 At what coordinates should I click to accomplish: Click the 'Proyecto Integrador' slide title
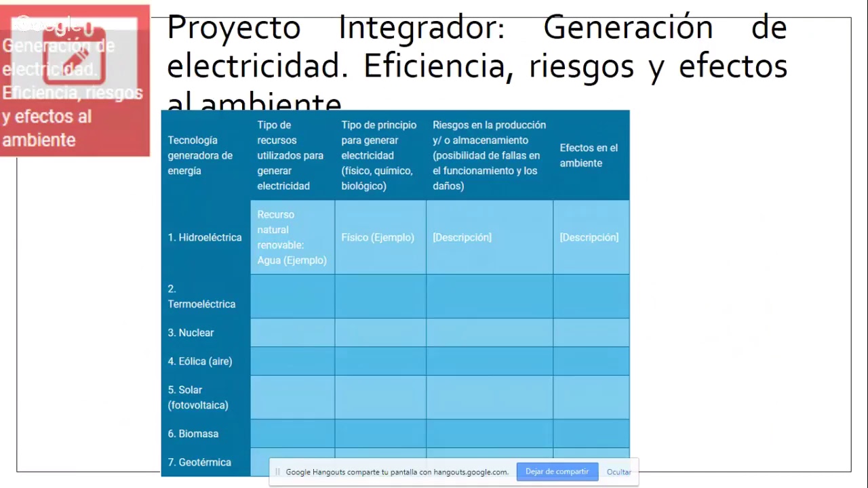click(x=477, y=62)
